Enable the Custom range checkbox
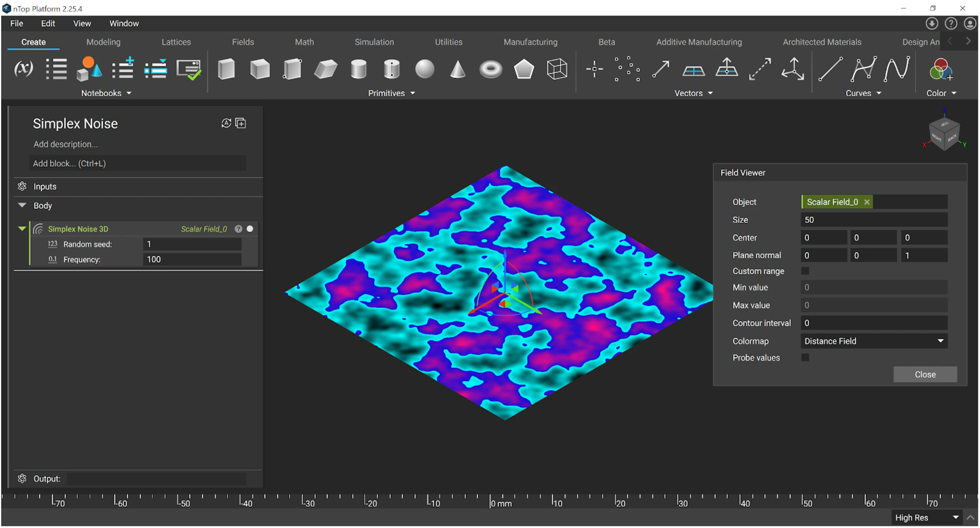The height and width of the screenshot is (528, 980). (806, 271)
